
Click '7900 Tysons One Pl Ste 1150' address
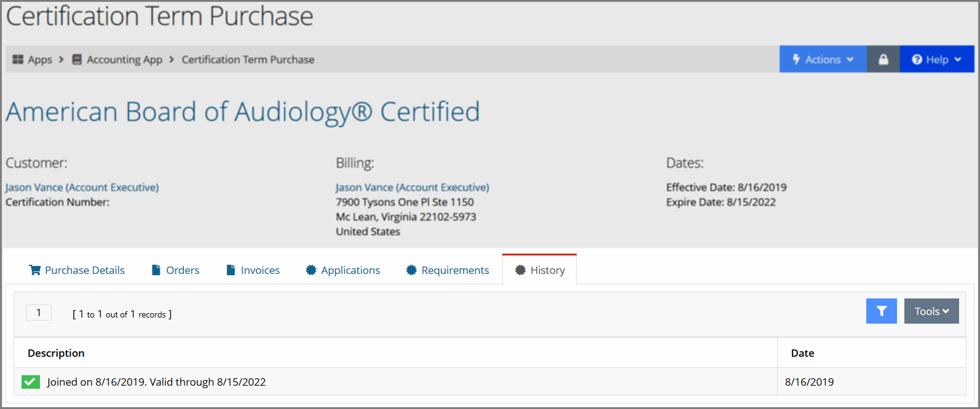[405, 202]
